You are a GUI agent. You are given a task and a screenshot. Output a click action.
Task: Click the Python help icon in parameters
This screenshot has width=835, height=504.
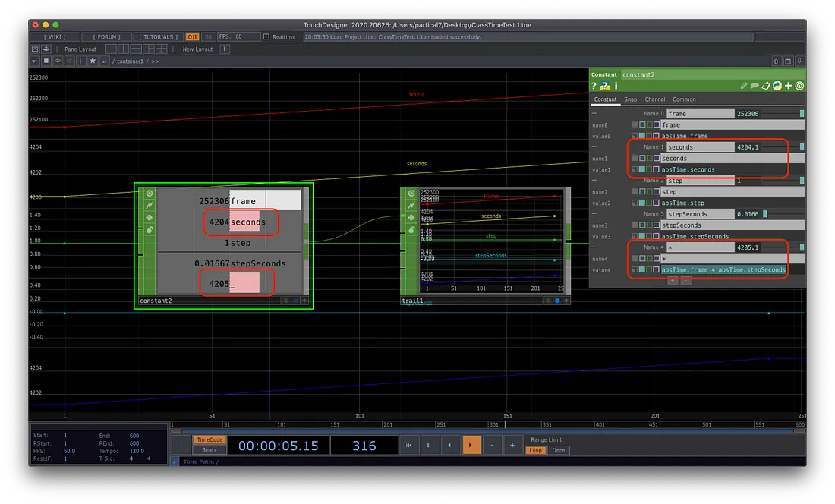605,86
